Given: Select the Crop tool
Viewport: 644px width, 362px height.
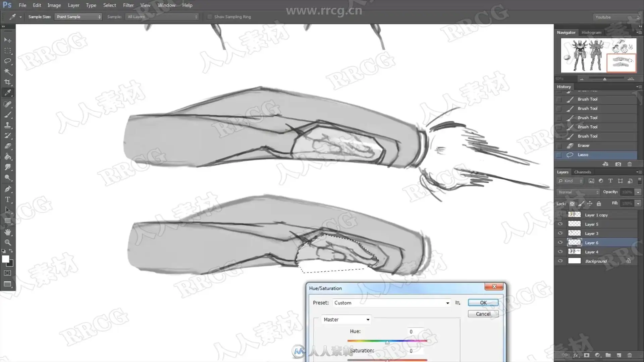Looking at the screenshot, I should tap(8, 82).
